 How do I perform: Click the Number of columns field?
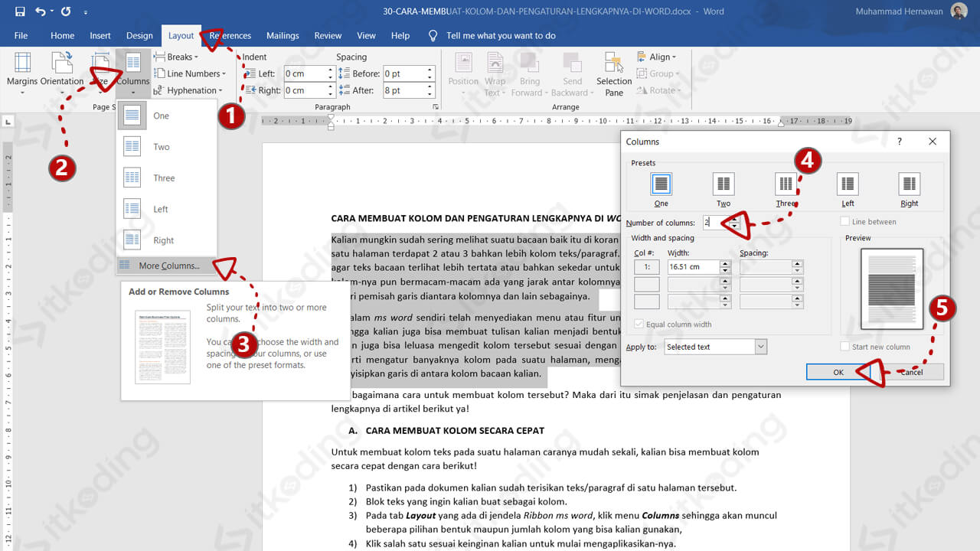(715, 223)
